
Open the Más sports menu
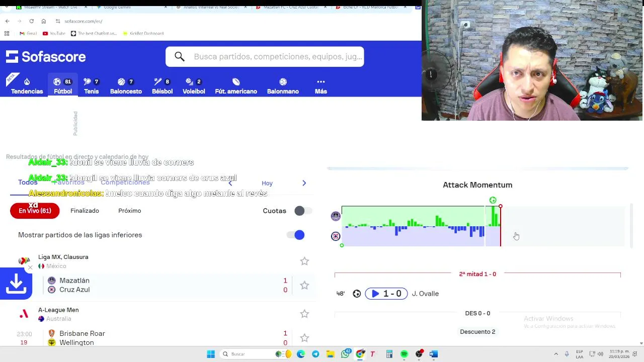point(321,86)
